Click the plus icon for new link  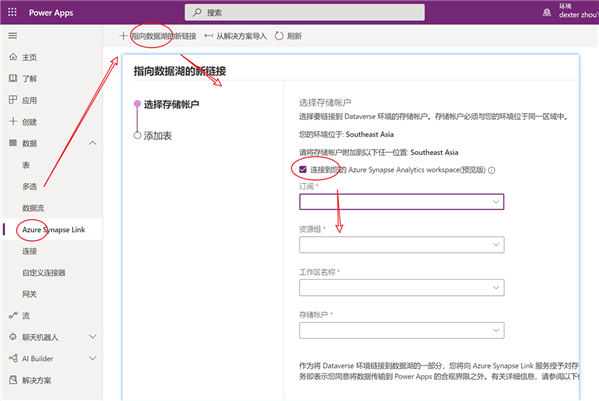pos(123,36)
